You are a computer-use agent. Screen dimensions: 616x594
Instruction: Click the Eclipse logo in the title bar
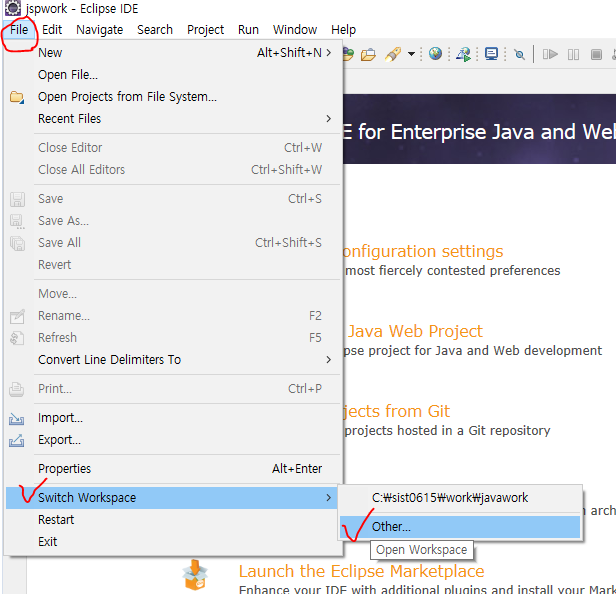click(x=13, y=8)
